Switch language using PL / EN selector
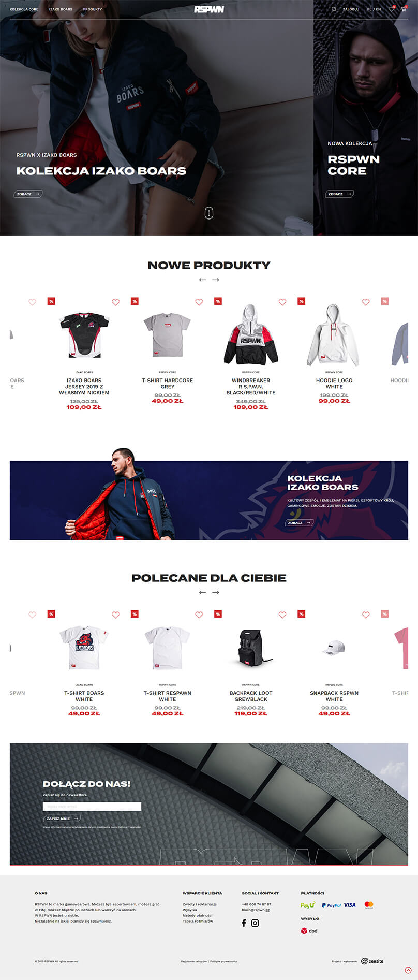The width and height of the screenshot is (418, 980). click(374, 9)
